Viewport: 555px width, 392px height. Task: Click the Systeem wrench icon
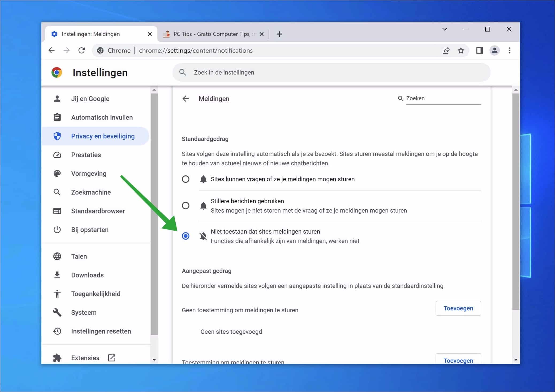[57, 312]
